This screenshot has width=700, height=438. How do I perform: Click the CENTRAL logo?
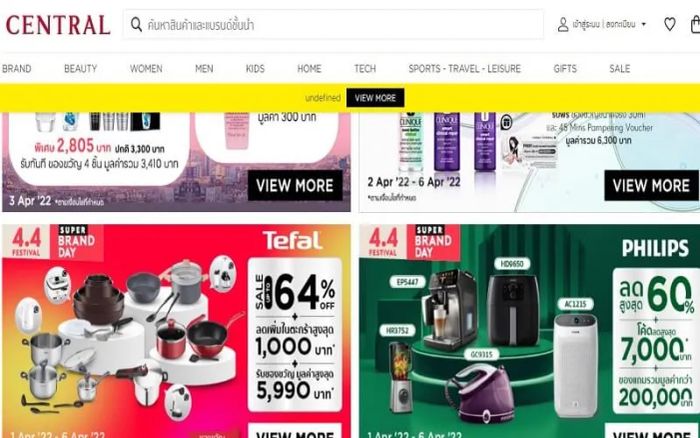pos(58,25)
